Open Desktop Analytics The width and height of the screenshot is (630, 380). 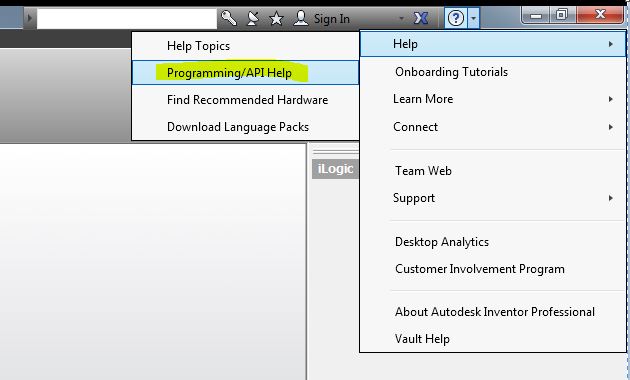[493, 242]
